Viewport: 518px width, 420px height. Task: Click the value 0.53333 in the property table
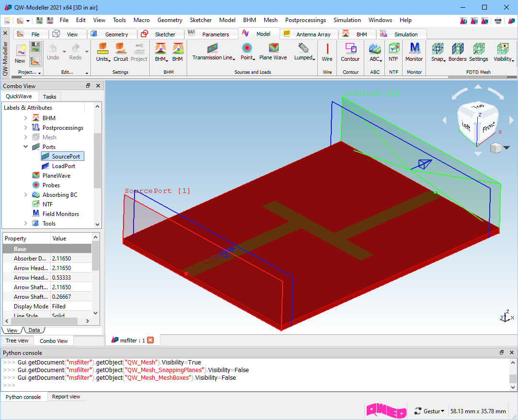click(71, 278)
